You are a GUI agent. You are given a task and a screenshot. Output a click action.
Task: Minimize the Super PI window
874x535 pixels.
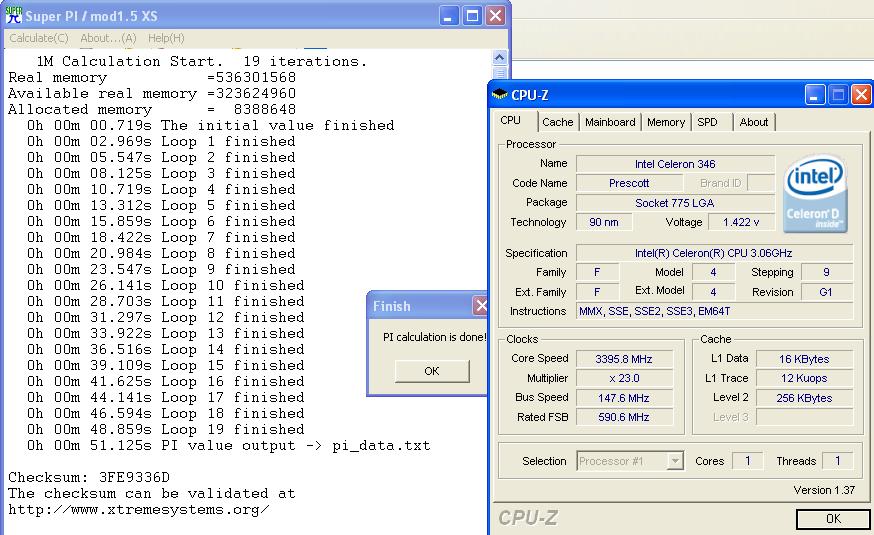(448, 16)
